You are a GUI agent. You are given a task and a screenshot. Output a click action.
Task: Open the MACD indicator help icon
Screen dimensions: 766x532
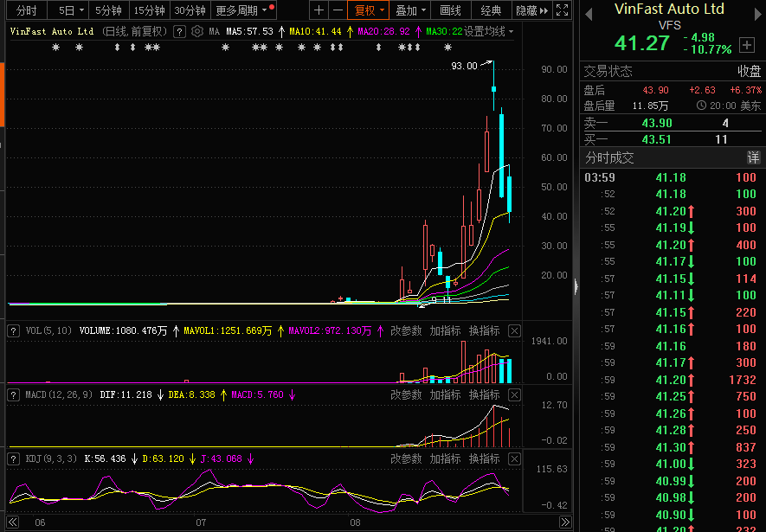[14, 394]
